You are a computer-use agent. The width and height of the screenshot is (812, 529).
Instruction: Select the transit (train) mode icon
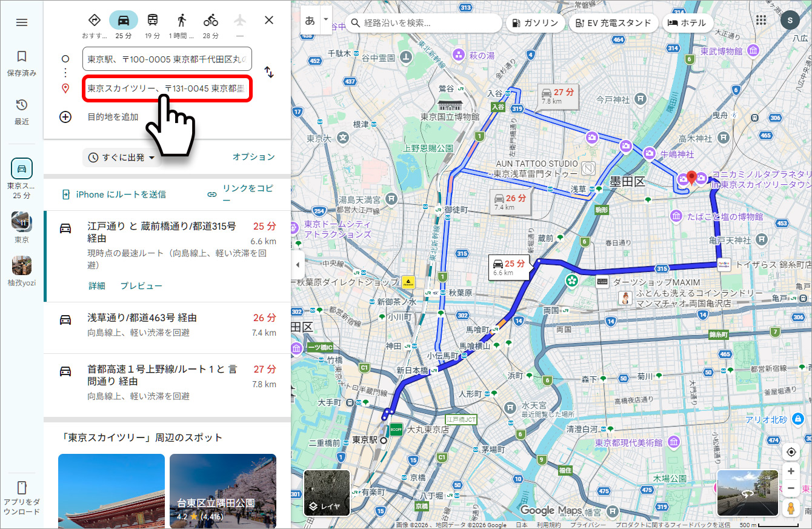coord(153,19)
